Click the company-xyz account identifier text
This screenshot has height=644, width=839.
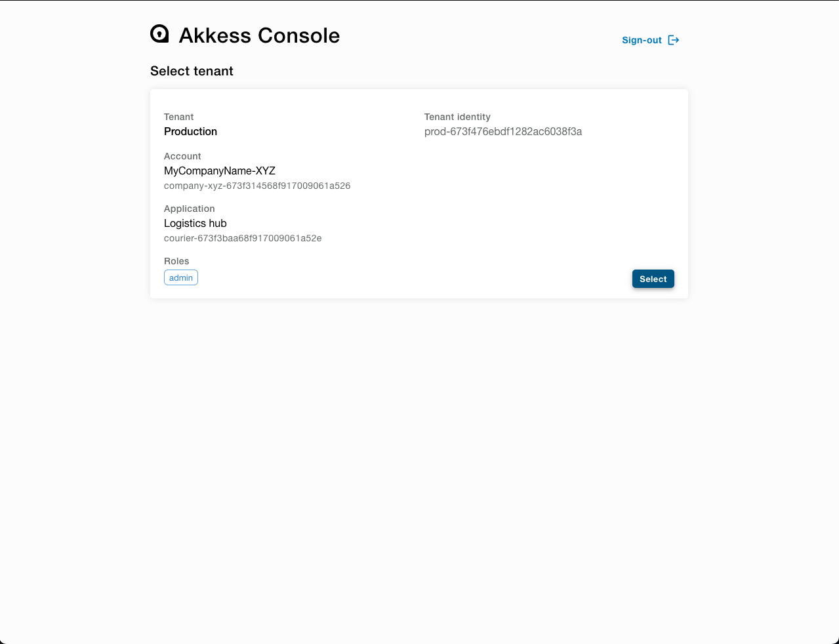(257, 186)
